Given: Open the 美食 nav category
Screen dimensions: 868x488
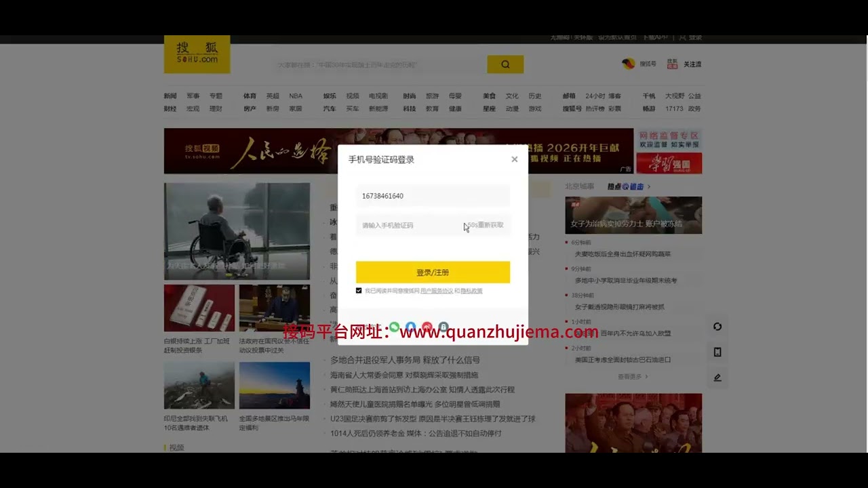Looking at the screenshot, I should [x=489, y=96].
